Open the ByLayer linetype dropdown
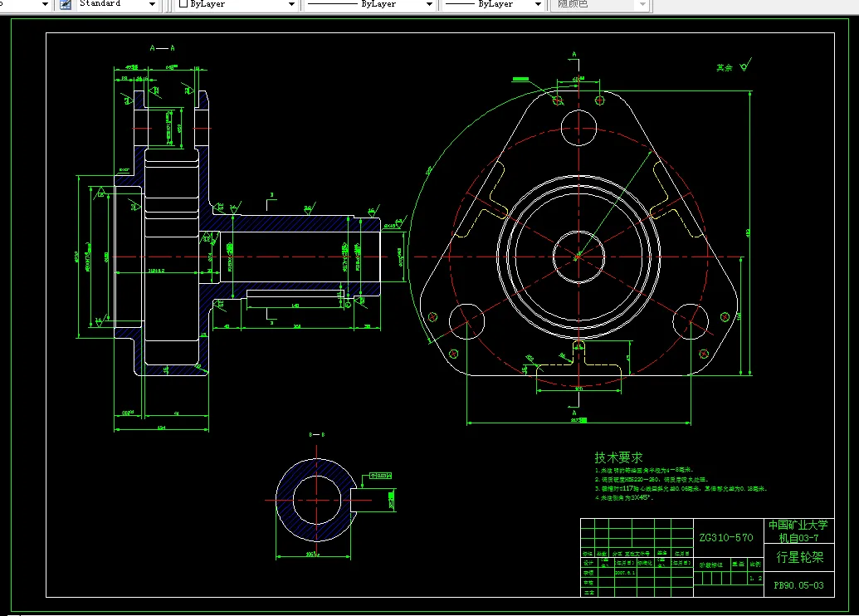 pyautogui.click(x=430, y=4)
